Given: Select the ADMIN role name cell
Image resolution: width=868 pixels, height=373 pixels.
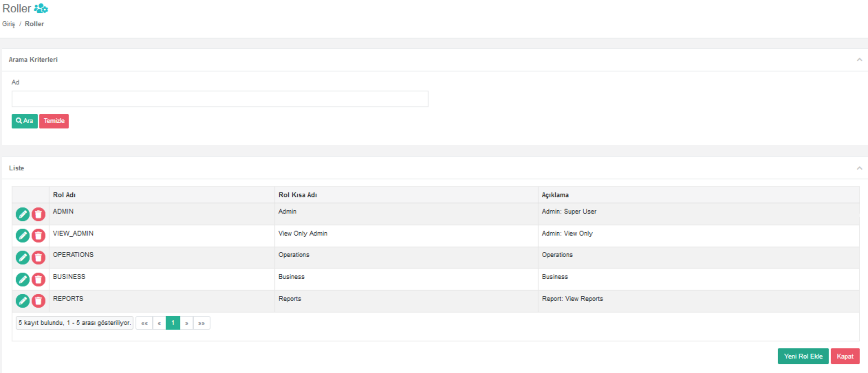Looking at the screenshot, I should coord(162,214).
